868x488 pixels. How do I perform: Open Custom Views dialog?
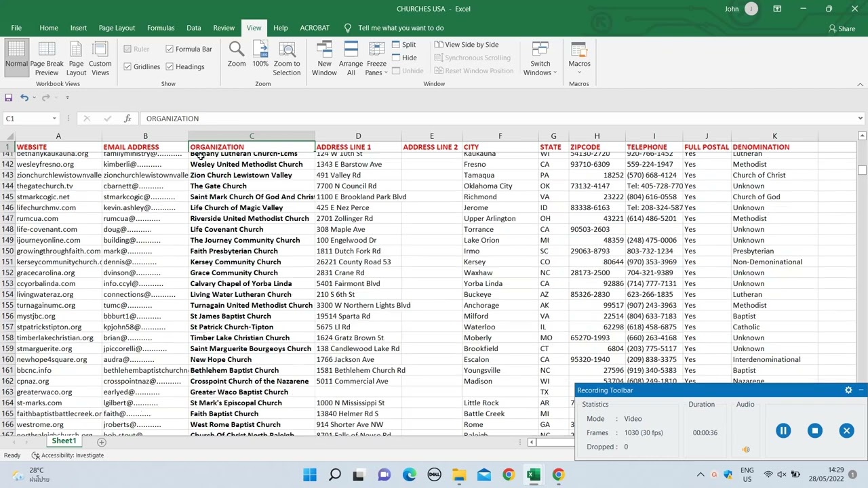point(100,58)
